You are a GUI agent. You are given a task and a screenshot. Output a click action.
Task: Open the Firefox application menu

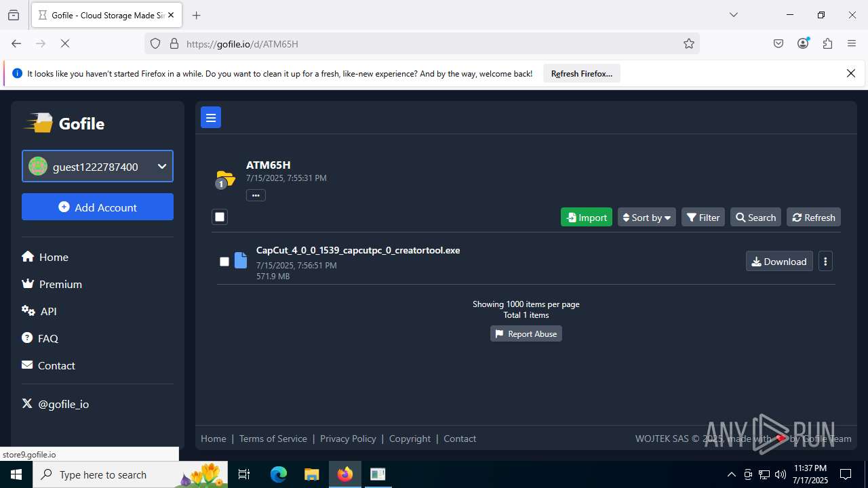pos(852,43)
